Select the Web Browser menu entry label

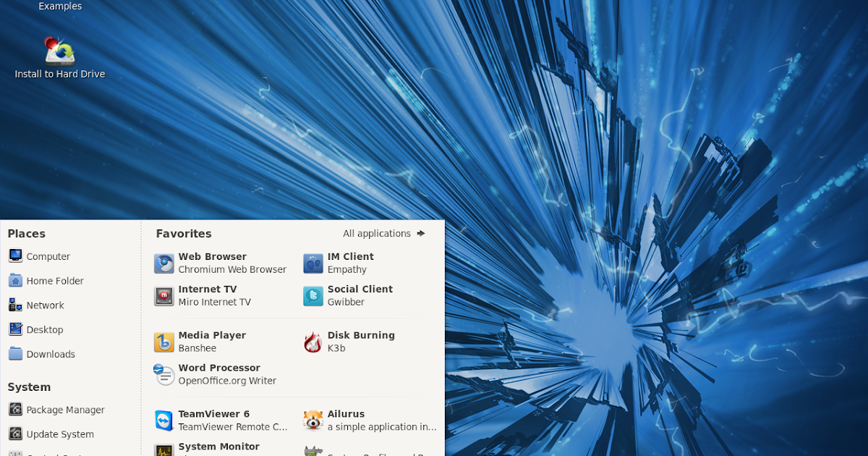[x=213, y=256]
